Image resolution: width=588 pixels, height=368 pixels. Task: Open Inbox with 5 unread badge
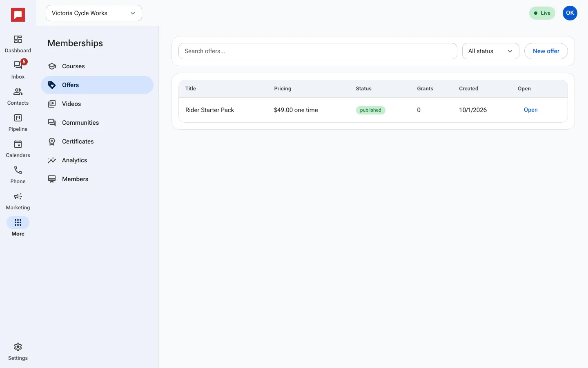tap(18, 65)
